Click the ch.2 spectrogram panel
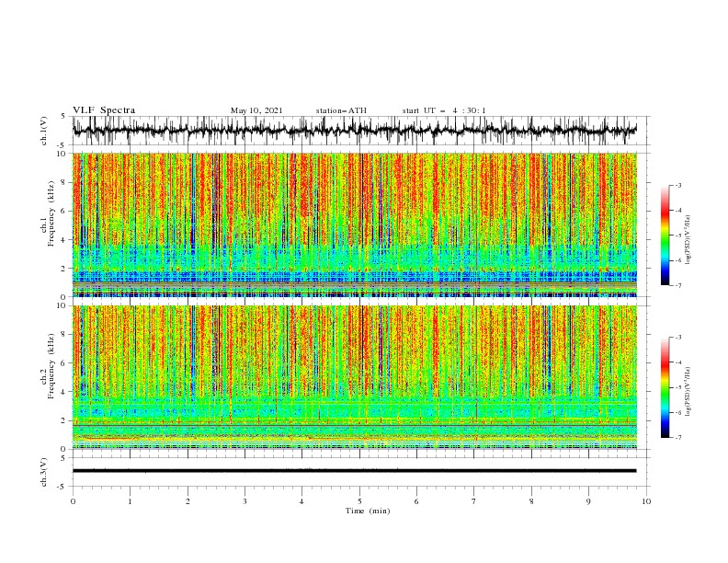The height and width of the screenshot is (563, 728). [355, 377]
